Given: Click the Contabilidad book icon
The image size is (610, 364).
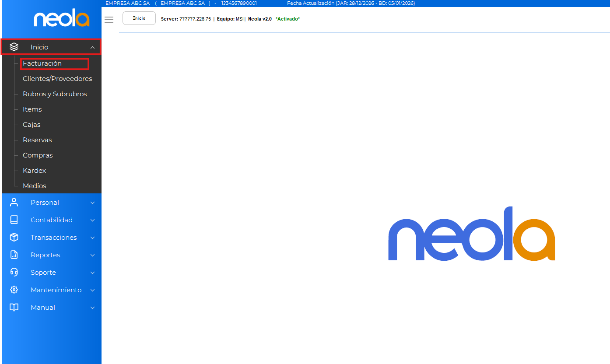Looking at the screenshot, I should [14, 220].
